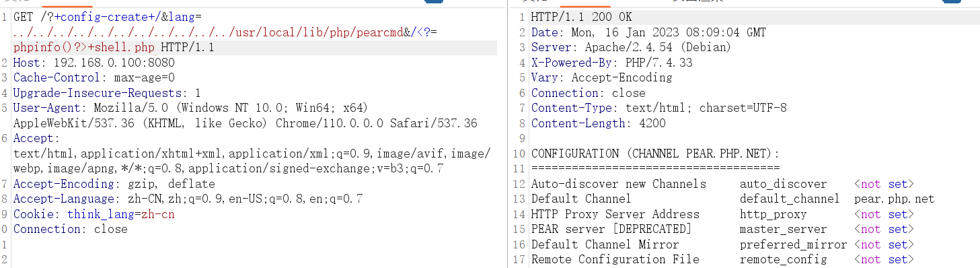Screen dimensions: 980x268
Task: Click the Date: Mon, 16 Jan 2023 header
Action: (648, 32)
